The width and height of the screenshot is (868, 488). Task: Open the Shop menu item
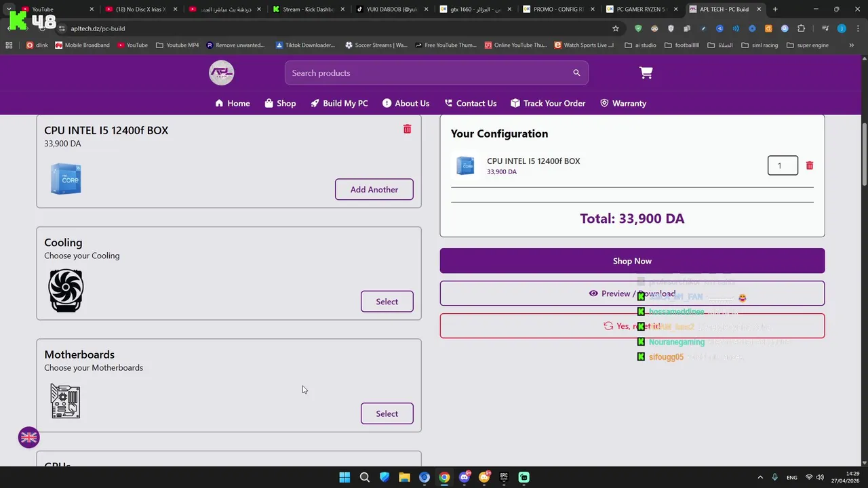pyautogui.click(x=280, y=103)
